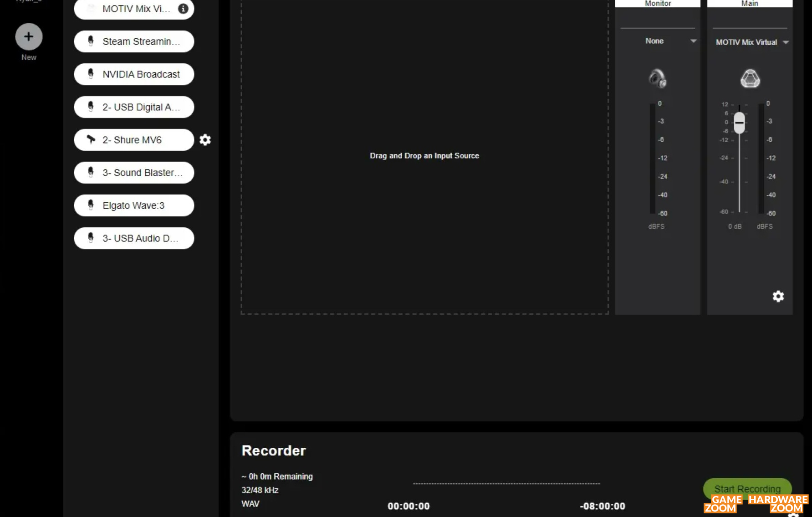The height and width of the screenshot is (517, 812).
Task: Click microphone icon on Sound Blaster source
Action: tap(91, 172)
